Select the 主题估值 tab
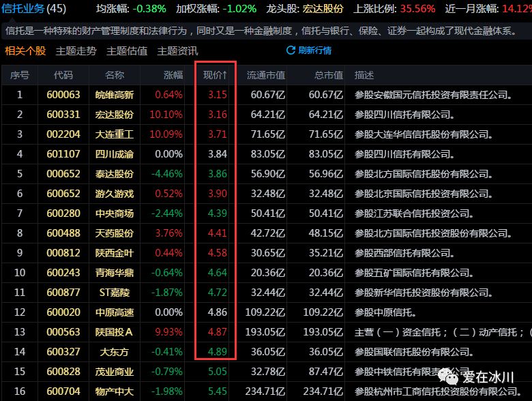The image size is (532, 401). (127, 51)
